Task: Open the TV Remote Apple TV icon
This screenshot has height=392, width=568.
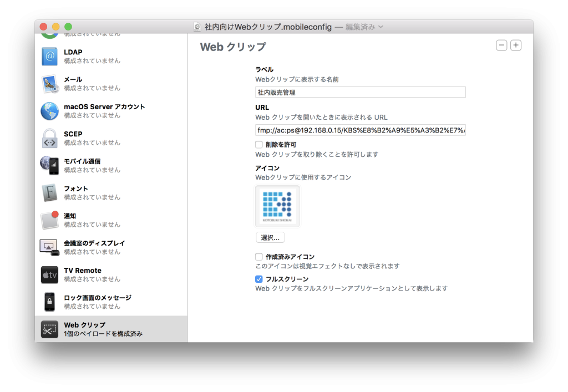Action: pos(49,274)
